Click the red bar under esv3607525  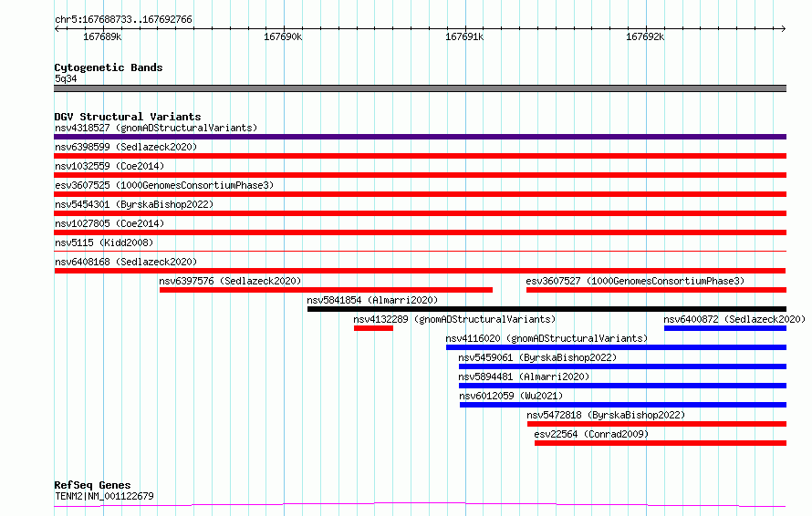click(x=420, y=194)
